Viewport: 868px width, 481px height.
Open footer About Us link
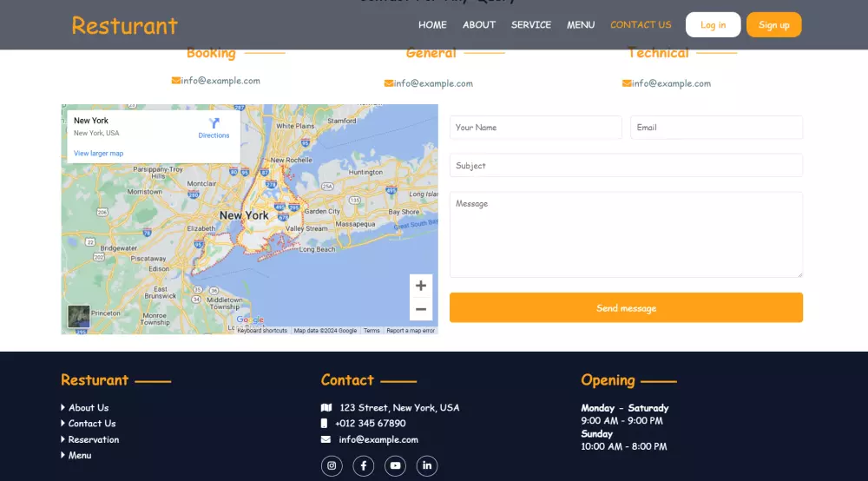89,407
